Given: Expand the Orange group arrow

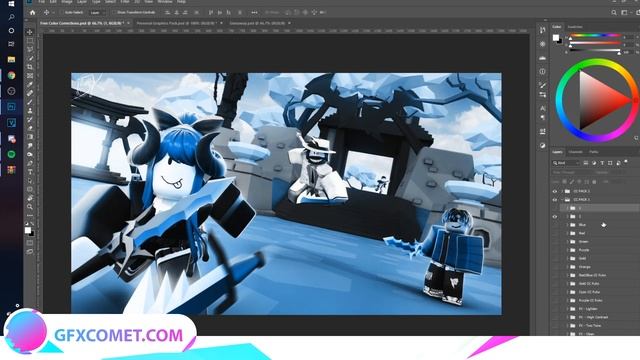Looking at the screenshot, I should point(567,267).
